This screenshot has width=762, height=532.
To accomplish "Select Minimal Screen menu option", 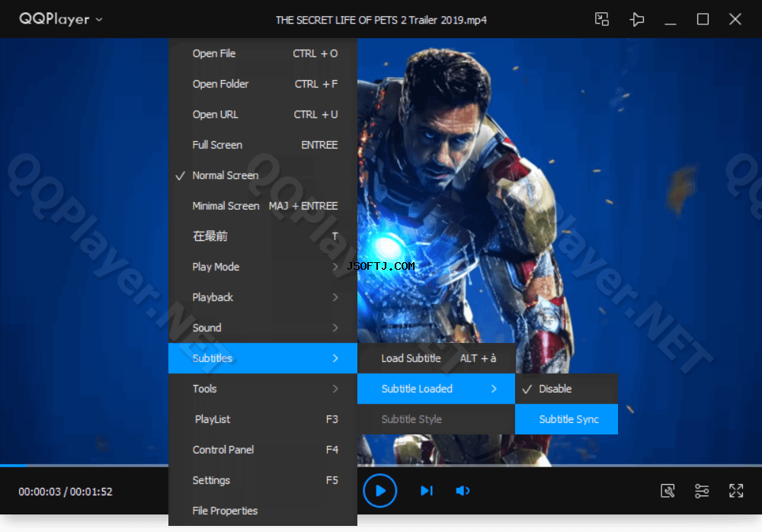I will coord(263,207).
